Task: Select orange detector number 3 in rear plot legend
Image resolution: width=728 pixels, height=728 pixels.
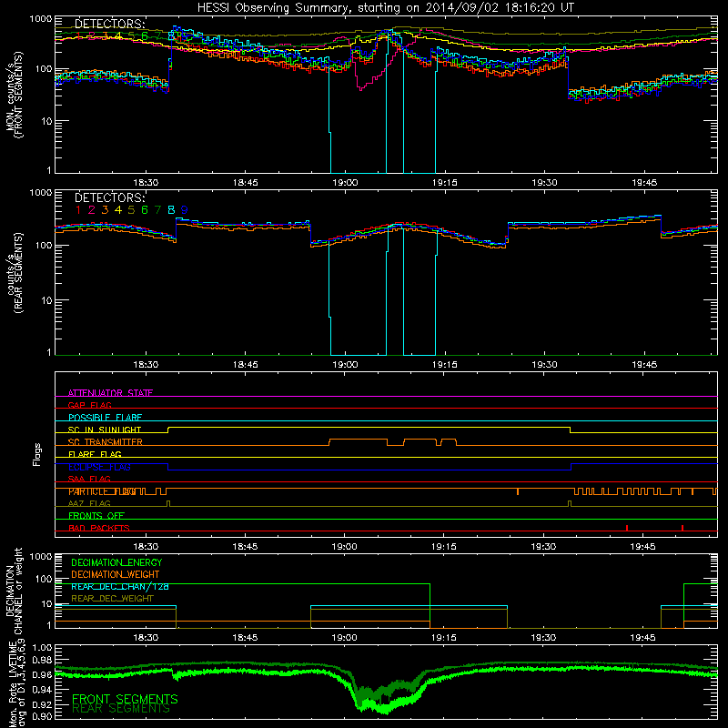Action: click(x=105, y=210)
